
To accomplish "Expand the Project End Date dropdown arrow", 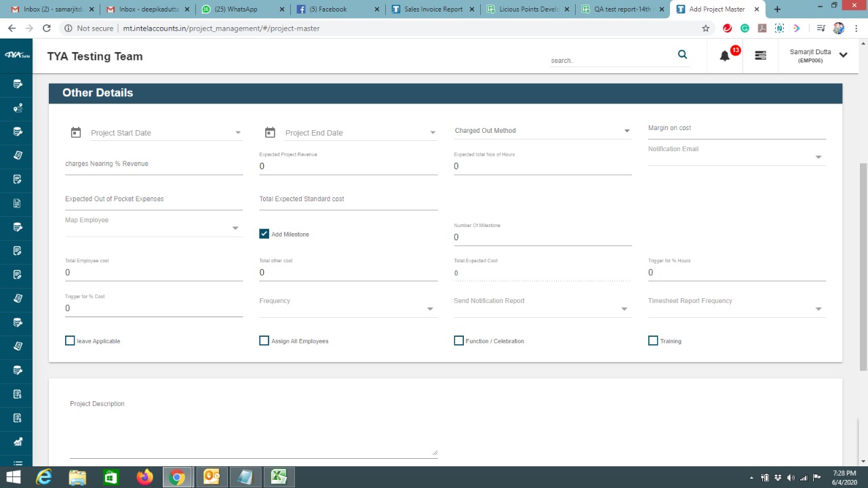I will pos(433,133).
